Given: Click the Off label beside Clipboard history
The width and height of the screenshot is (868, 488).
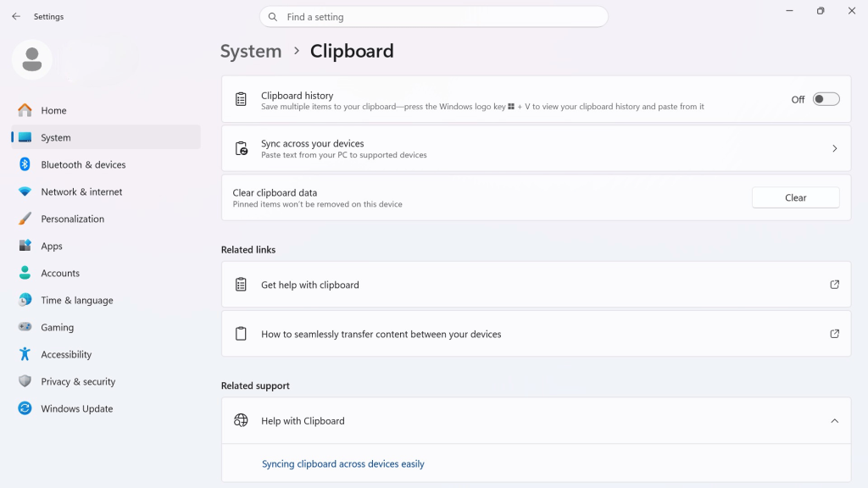Looking at the screenshot, I should click(798, 100).
